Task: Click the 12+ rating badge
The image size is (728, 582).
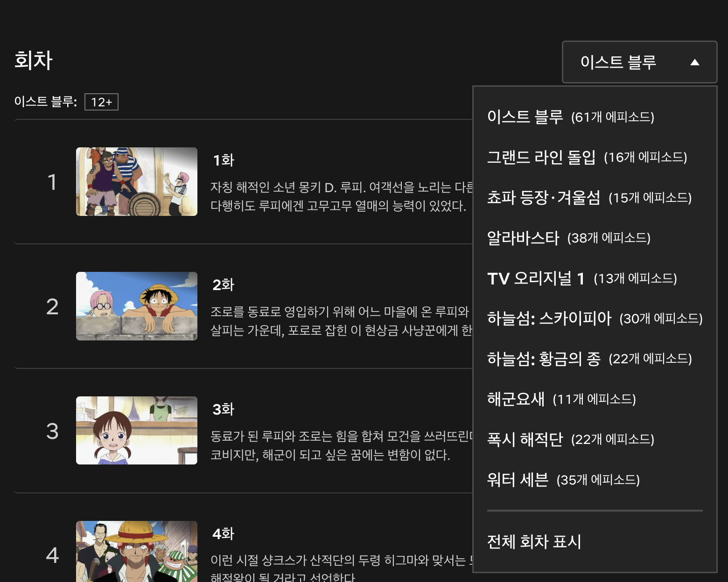Action: point(101,102)
